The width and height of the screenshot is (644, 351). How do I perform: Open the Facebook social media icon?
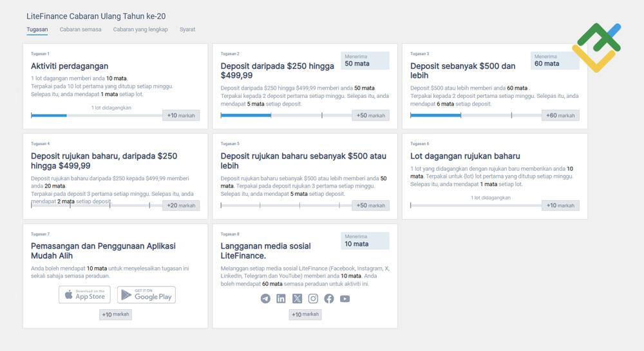[x=329, y=298]
